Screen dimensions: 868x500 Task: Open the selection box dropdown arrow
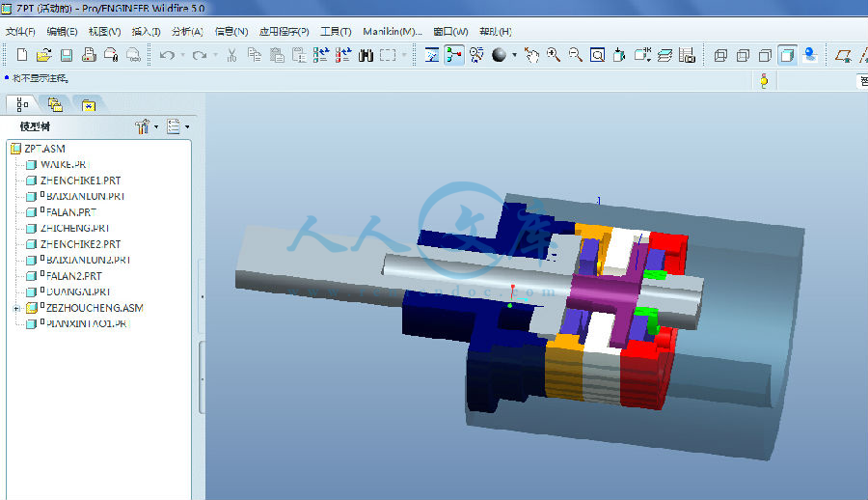(x=404, y=55)
